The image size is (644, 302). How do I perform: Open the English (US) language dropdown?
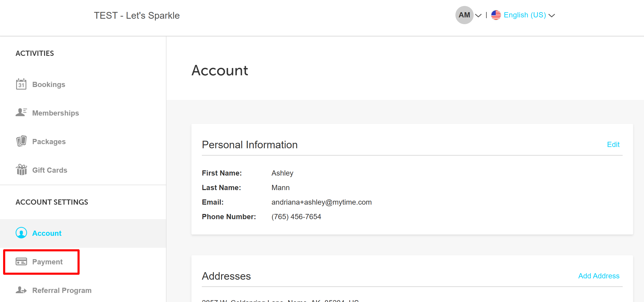click(525, 15)
